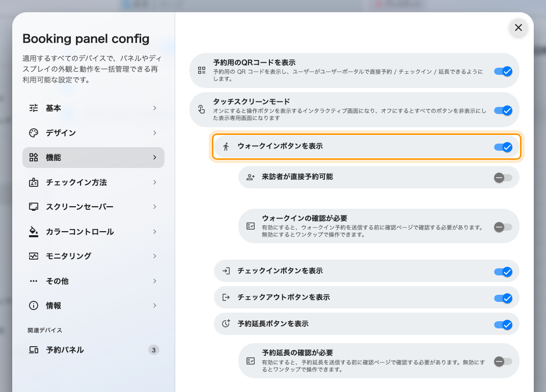Click the ウォークインの確認が必要 title text
The width and height of the screenshot is (546, 392).
click(305, 218)
